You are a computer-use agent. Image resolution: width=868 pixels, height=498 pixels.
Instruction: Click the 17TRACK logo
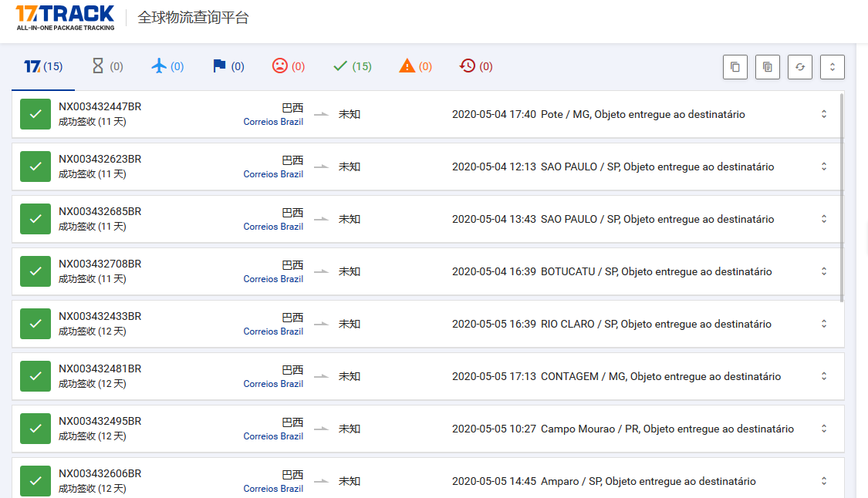[x=65, y=17]
